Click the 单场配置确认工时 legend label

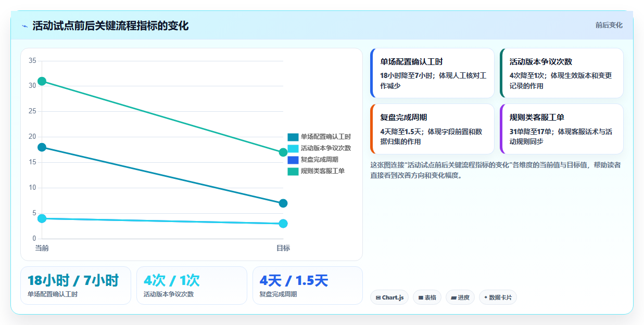click(326, 137)
